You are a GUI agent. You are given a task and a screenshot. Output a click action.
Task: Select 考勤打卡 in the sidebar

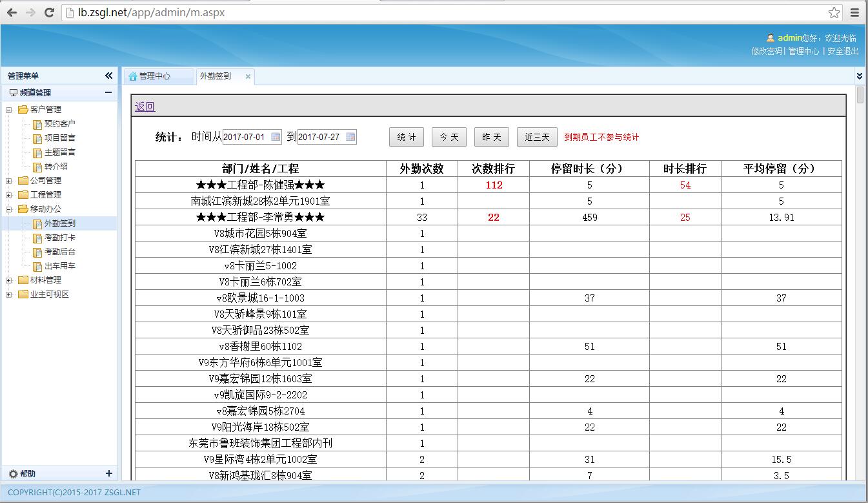[x=59, y=238]
